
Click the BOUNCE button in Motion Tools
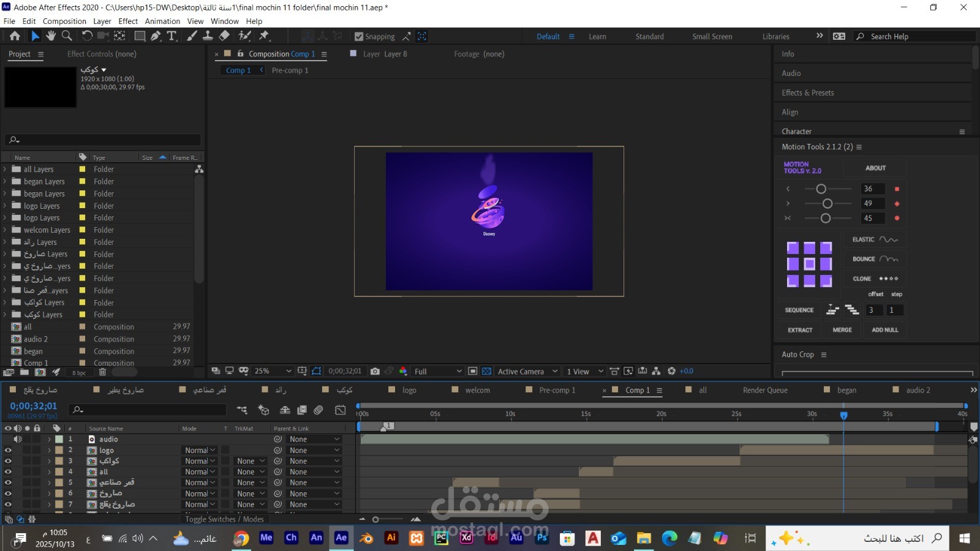pyautogui.click(x=874, y=259)
